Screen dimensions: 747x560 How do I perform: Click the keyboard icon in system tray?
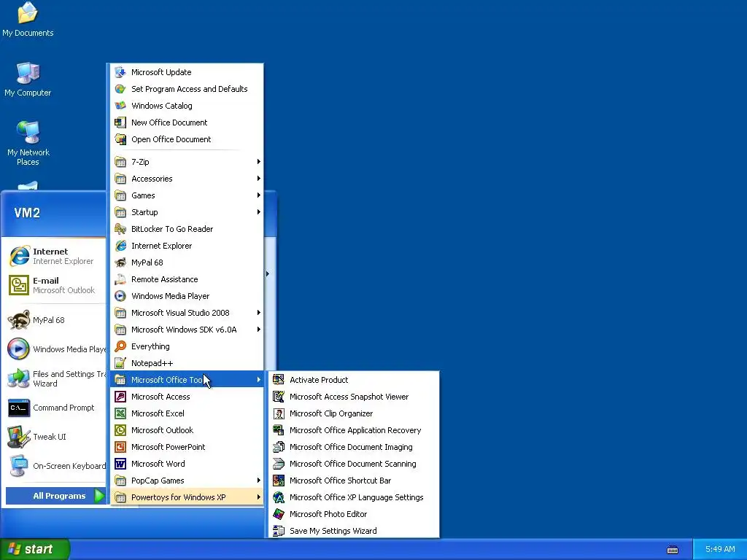pyautogui.click(x=673, y=550)
